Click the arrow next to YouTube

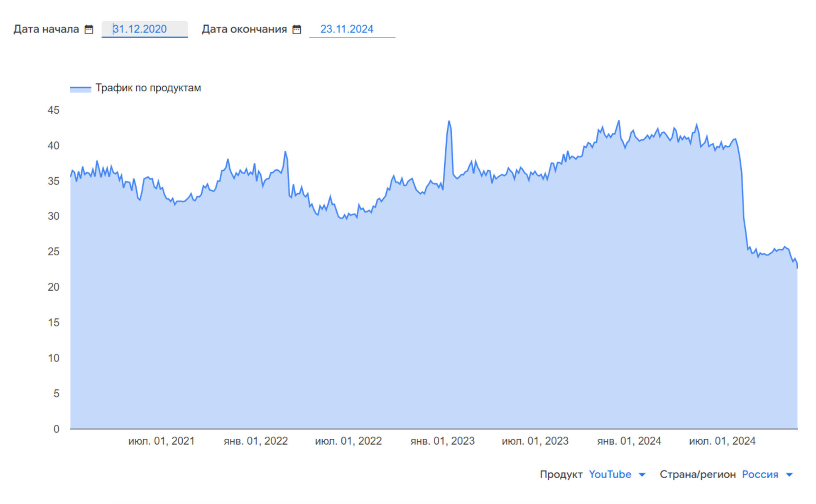click(642, 475)
